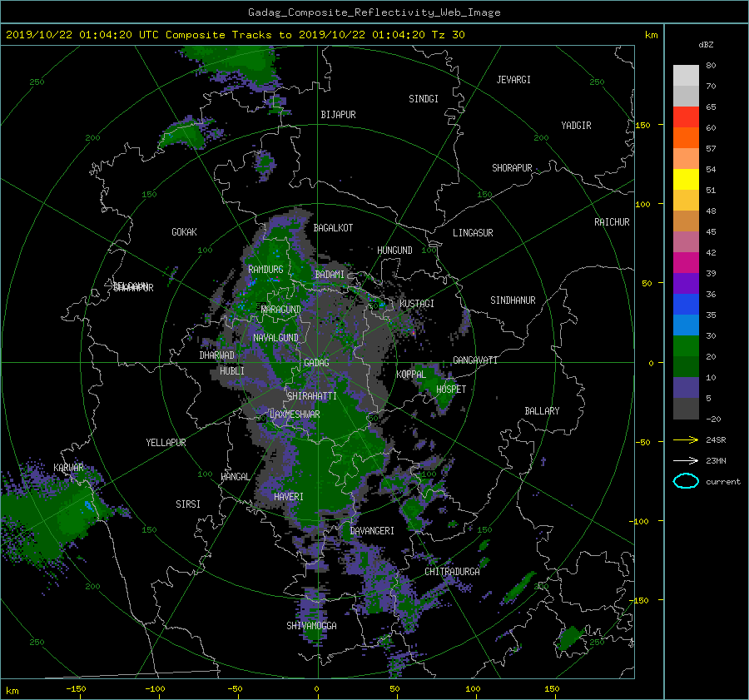This screenshot has height=700, width=749.
Task: Click the SIRSI city label
Action: (188, 504)
